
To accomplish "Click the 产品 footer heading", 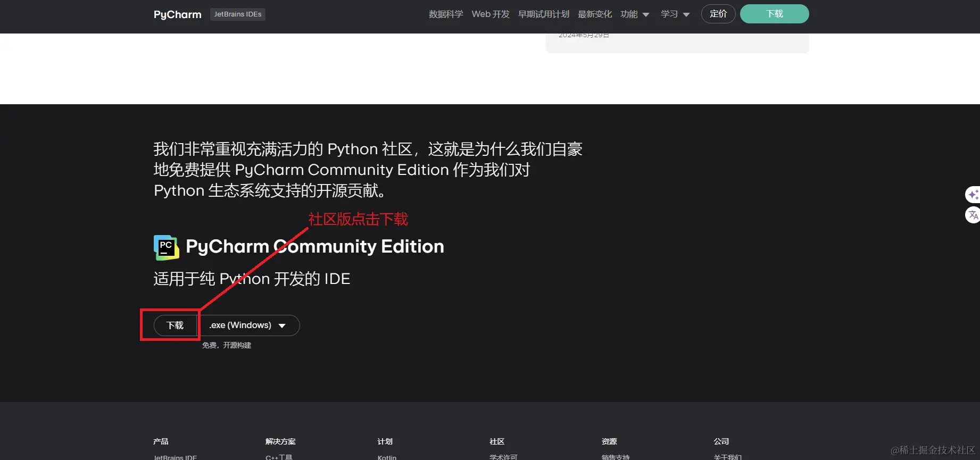I will (161, 441).
